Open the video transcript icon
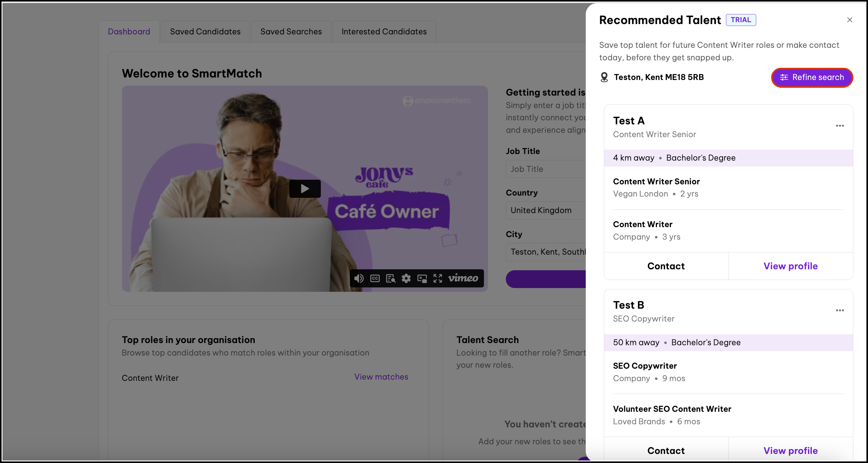 [x=391, y=278]
